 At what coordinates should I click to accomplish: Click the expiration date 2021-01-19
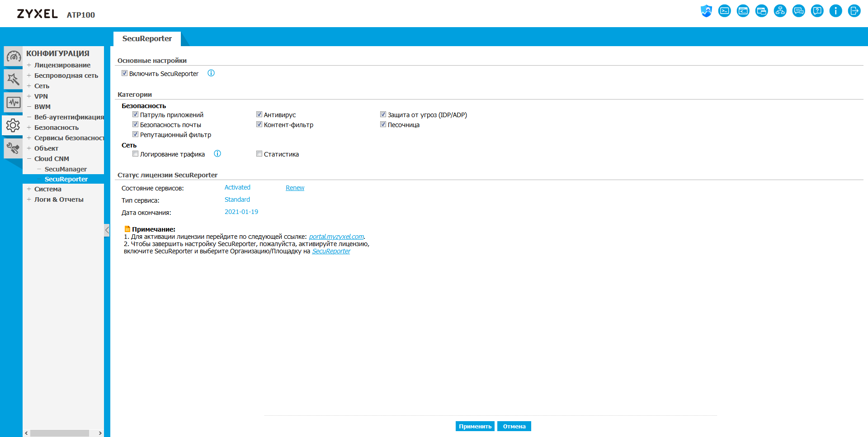[x=241, y=212]
